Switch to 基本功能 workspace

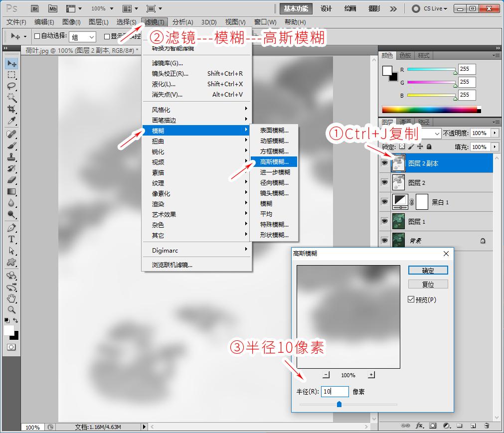[x=296, y=8]
